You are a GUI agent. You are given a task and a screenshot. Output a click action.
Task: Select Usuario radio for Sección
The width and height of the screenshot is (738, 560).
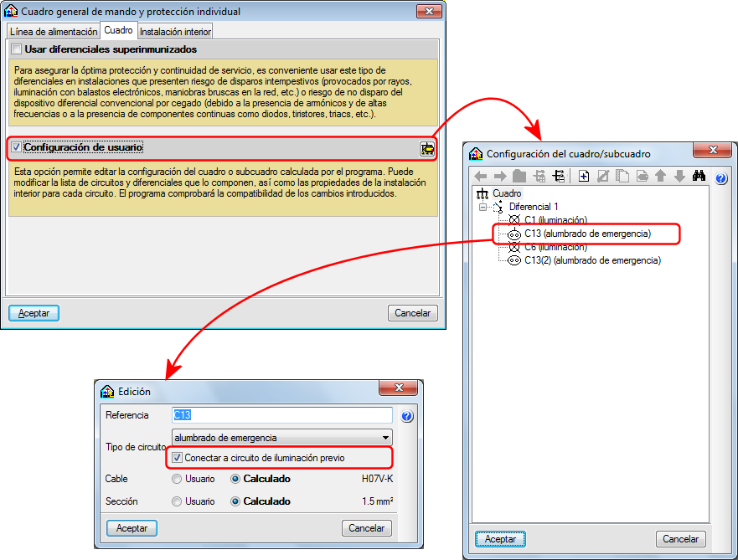click(x=177, y=501)
